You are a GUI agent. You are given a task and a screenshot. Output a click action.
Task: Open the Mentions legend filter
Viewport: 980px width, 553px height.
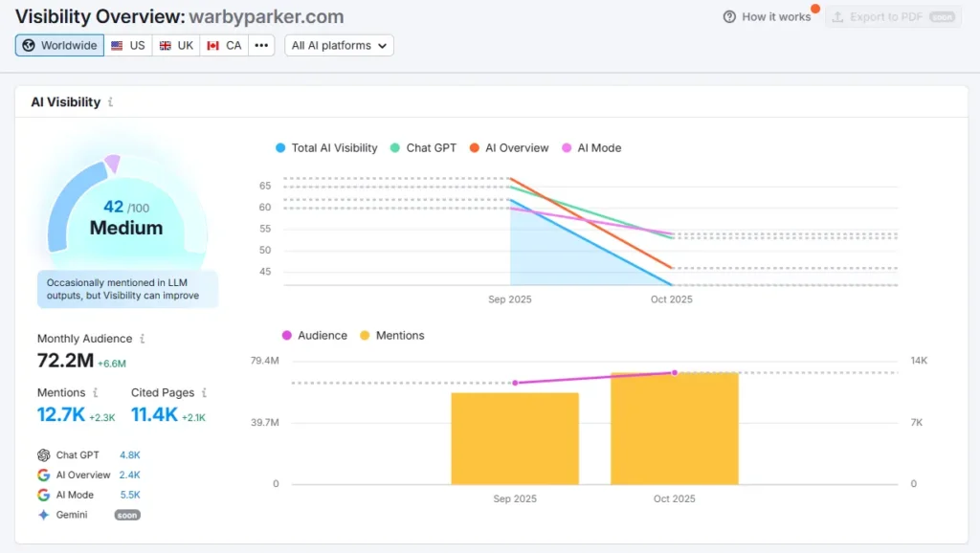[400, 335]
